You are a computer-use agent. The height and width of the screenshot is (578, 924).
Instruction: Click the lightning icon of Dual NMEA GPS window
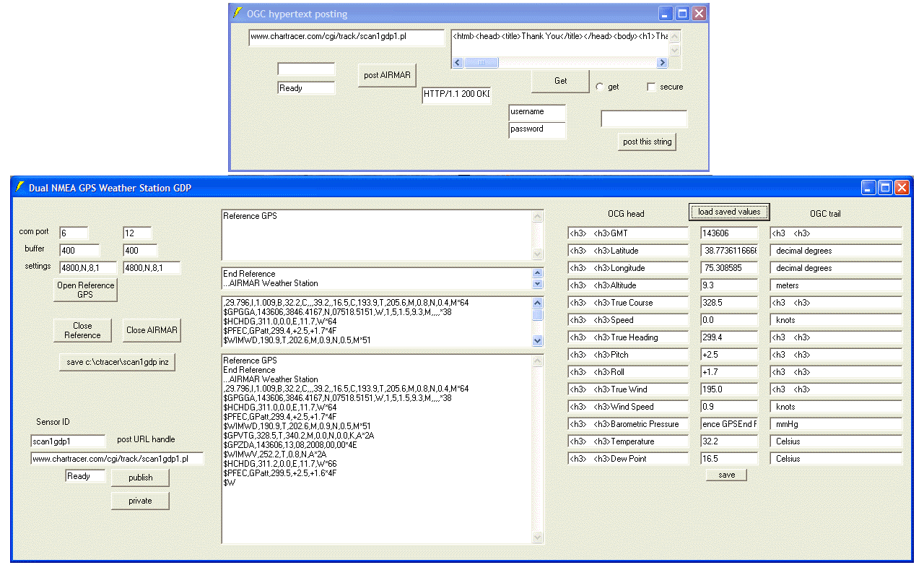click(19, 187)
